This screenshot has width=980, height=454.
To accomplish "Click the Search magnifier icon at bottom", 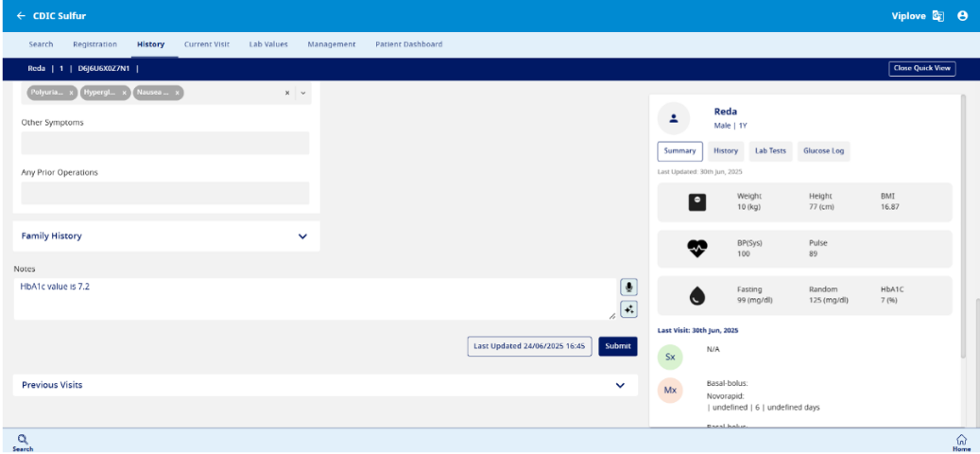I will click(23, 439).
